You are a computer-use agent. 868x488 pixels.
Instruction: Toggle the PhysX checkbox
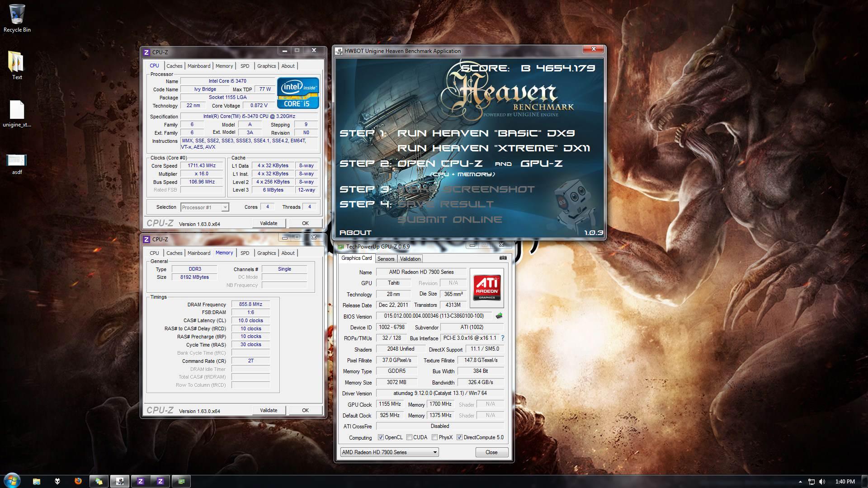[x=434, y=437]
